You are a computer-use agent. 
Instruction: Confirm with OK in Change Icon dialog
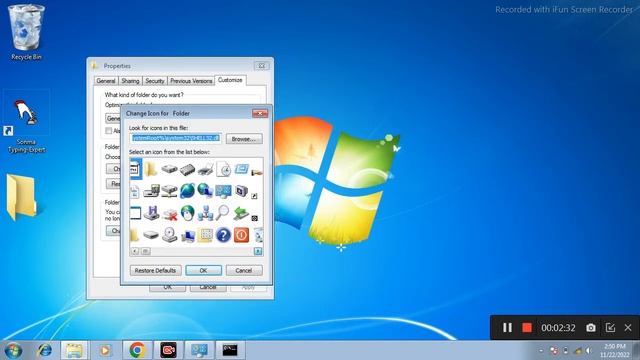pyautogui.click(x=203, y=270)
